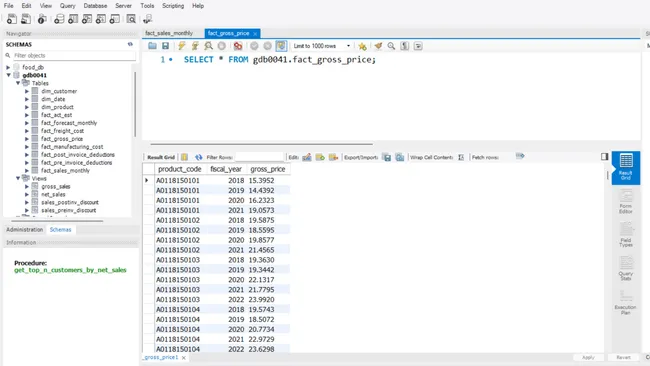Open the Query menu
The image size is (650, 366).
click(68, 6)
